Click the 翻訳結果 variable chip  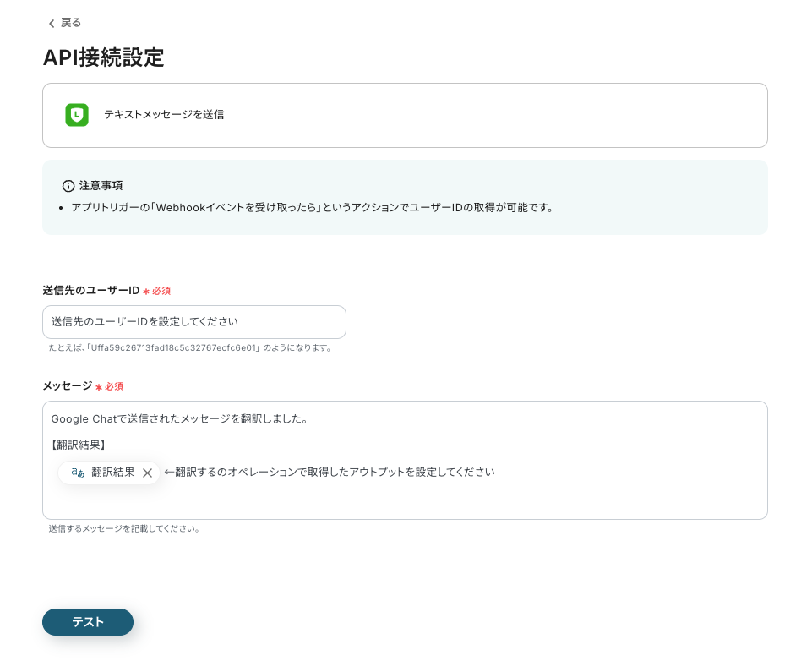coord(112,473)
